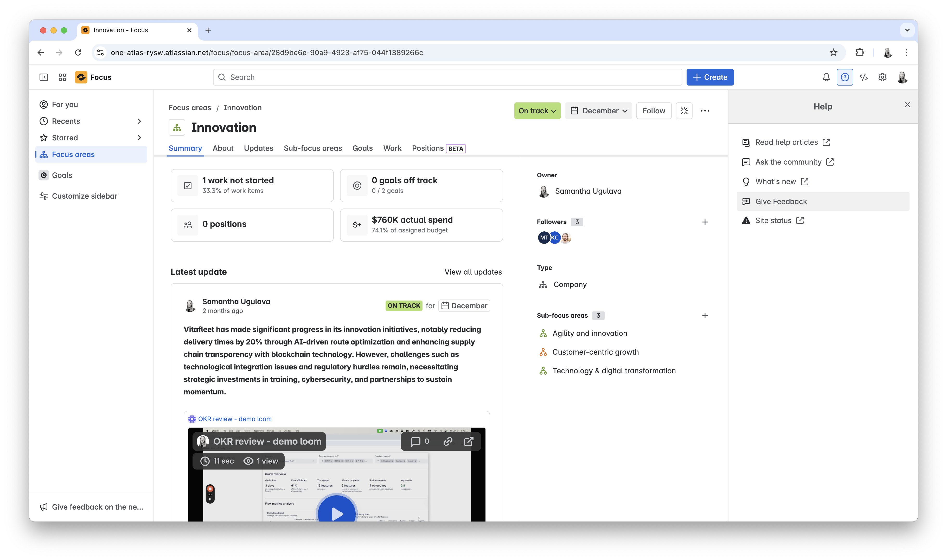
Task: Open the settings gear icon
Action: [x=882, y=77]
